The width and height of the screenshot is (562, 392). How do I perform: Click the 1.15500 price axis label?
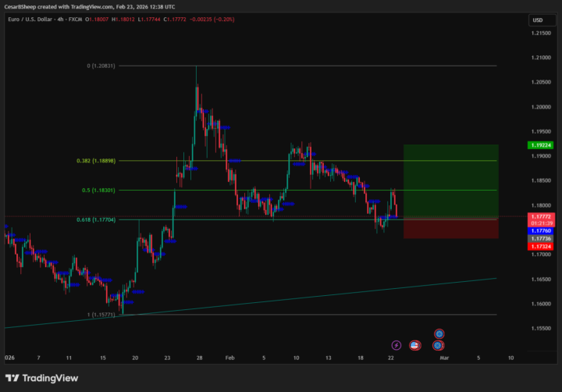pos(541,328)
